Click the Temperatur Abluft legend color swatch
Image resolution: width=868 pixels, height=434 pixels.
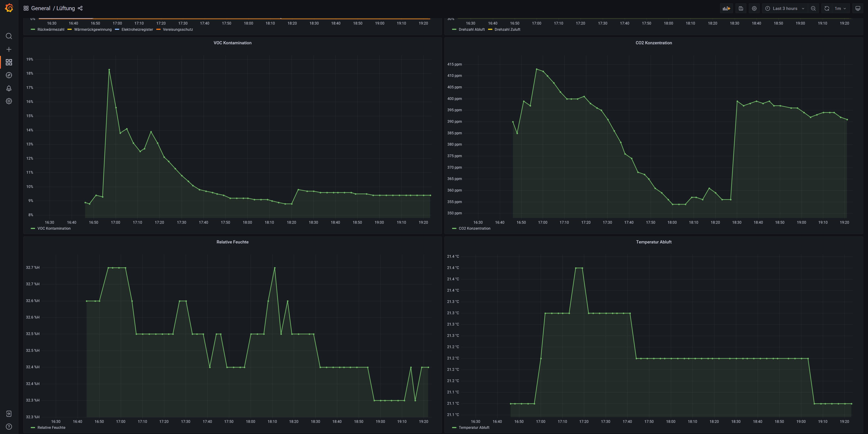tap(454, 428)
